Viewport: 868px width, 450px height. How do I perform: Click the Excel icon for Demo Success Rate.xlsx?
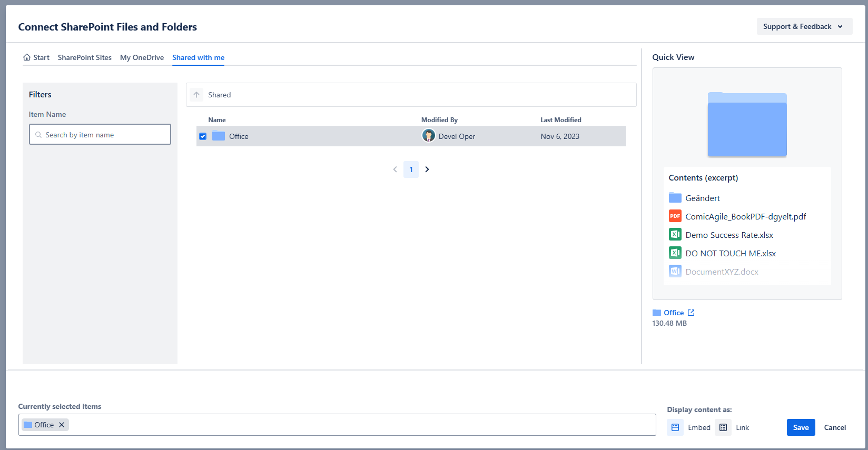click(x=675, y=235)
